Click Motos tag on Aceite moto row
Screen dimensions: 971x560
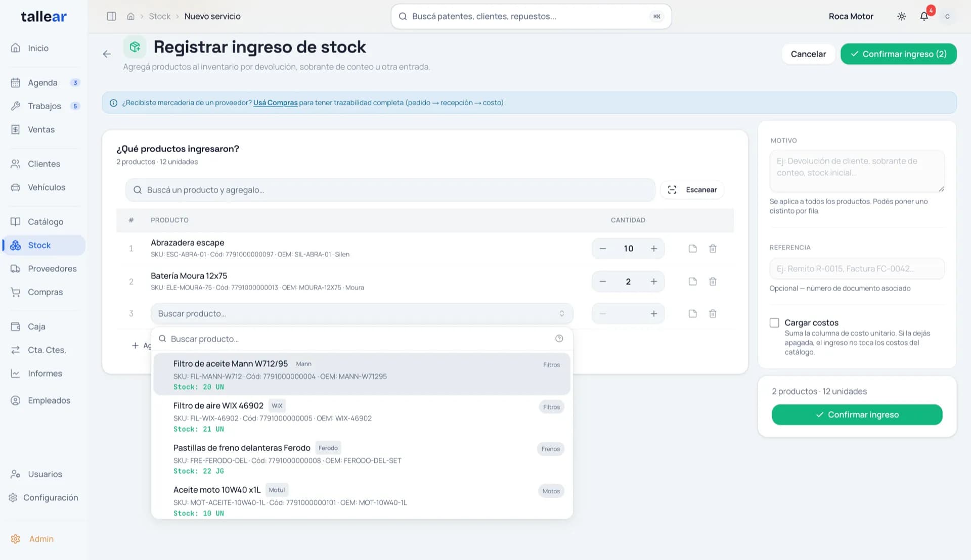tap(551, 491)
